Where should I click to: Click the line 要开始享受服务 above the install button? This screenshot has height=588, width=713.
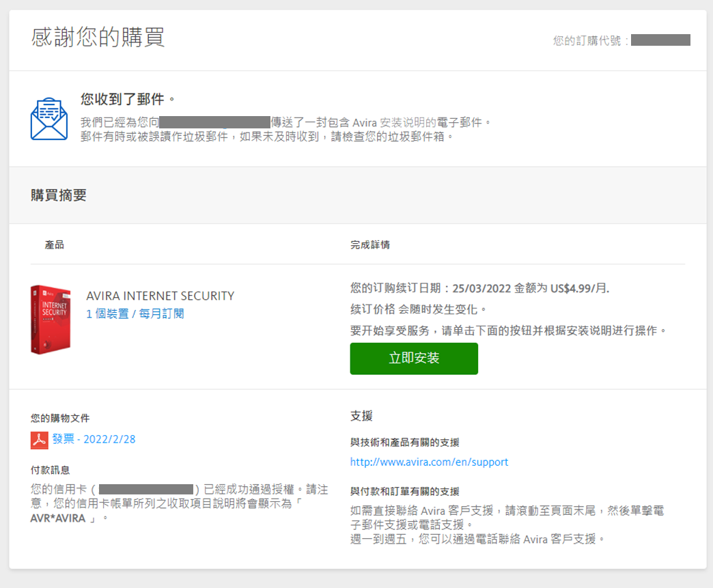(x=508, y=330)
